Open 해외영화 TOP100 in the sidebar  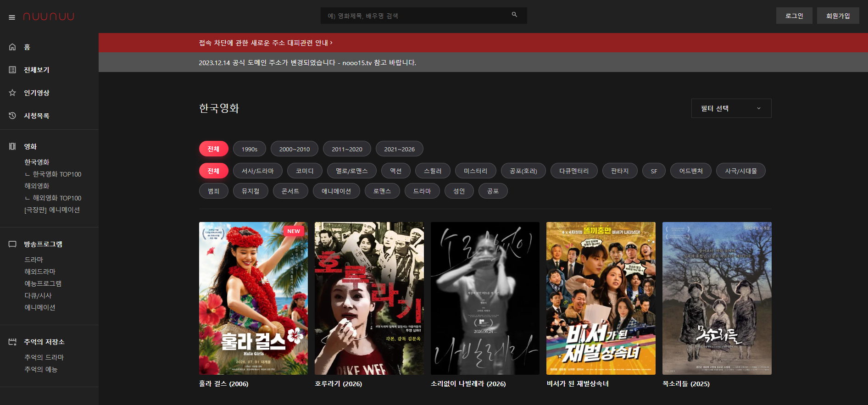tap(57, 198)
